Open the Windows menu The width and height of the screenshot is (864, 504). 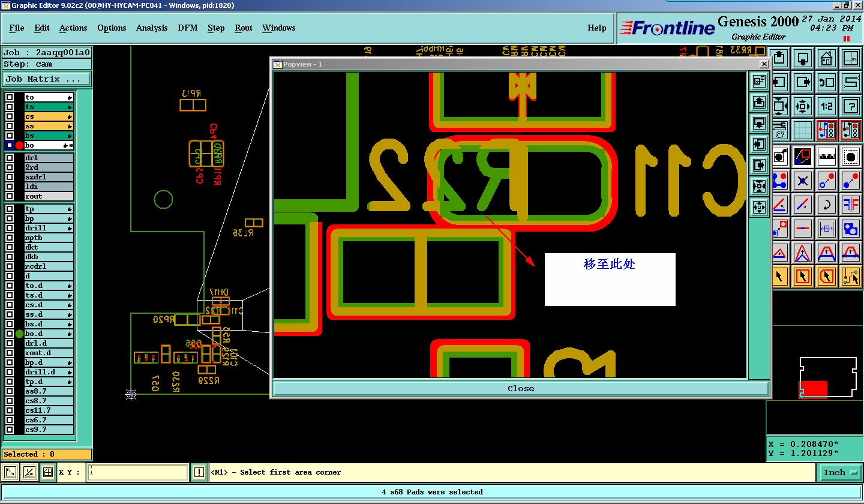coord(278,28)
